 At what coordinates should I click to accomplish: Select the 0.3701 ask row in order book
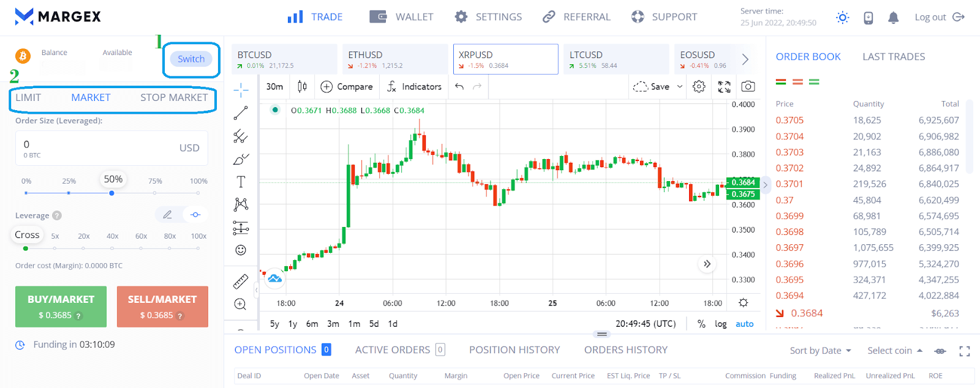[867, 184]
